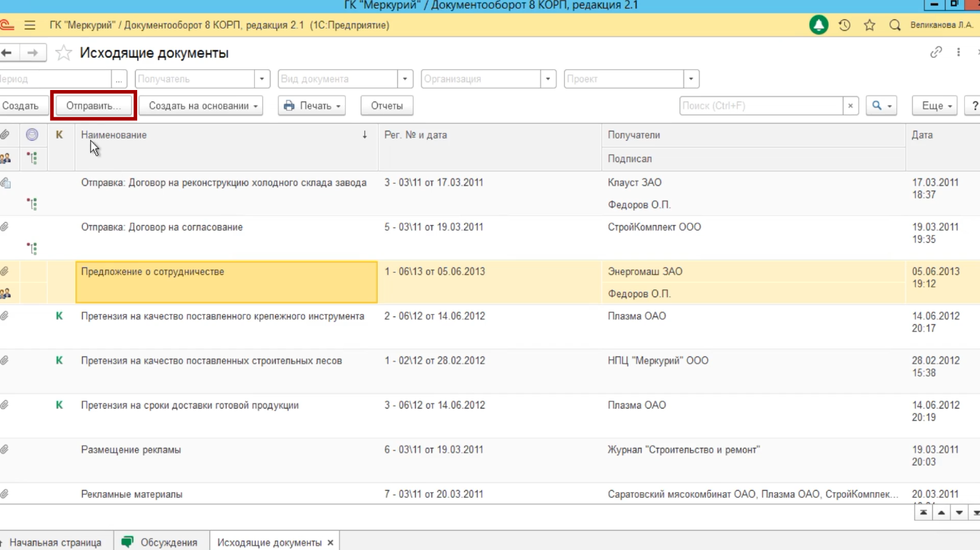Clear the search field X
This screenshot has width=980, height=550.
[850, 106]
